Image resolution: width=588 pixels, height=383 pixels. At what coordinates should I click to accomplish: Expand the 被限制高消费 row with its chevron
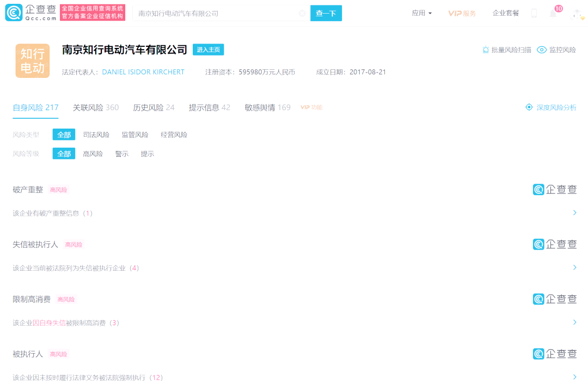[574, 322]
